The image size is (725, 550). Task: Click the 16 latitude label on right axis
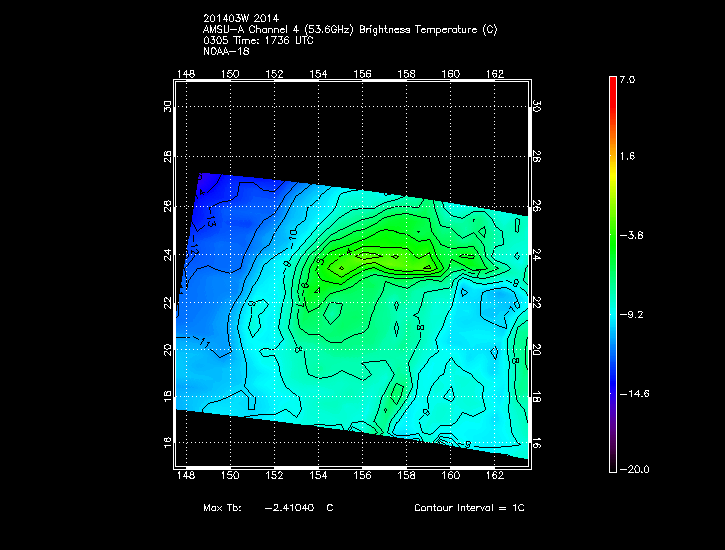(536, 441)
